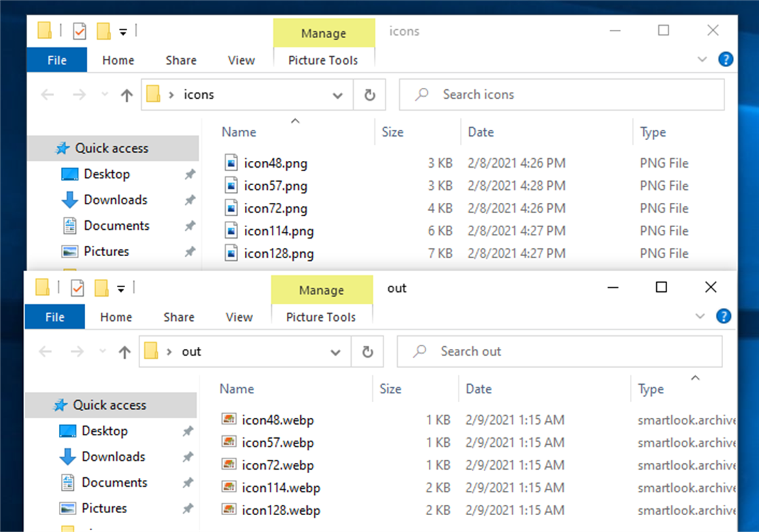
Task: Open Desktop in icons window sidebar
Action: pyautogui.click(x=107, y=174)
